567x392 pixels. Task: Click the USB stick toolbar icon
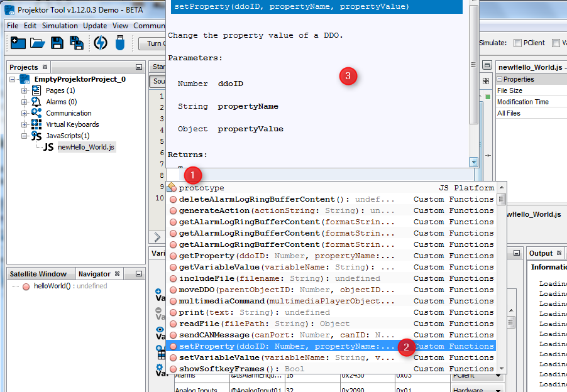pos(119,43)
